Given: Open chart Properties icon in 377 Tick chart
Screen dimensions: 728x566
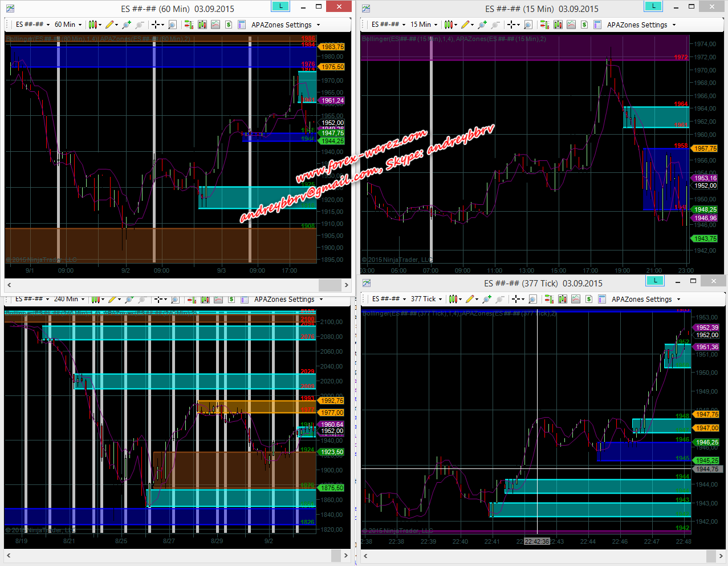Looking at the screenshot, I should (602, 299).
